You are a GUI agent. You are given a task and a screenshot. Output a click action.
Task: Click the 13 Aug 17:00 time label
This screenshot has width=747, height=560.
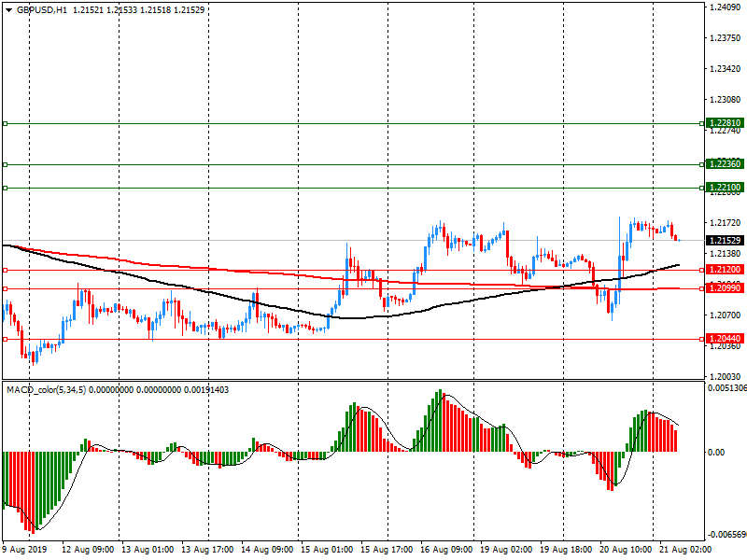[x=207, y=550]
